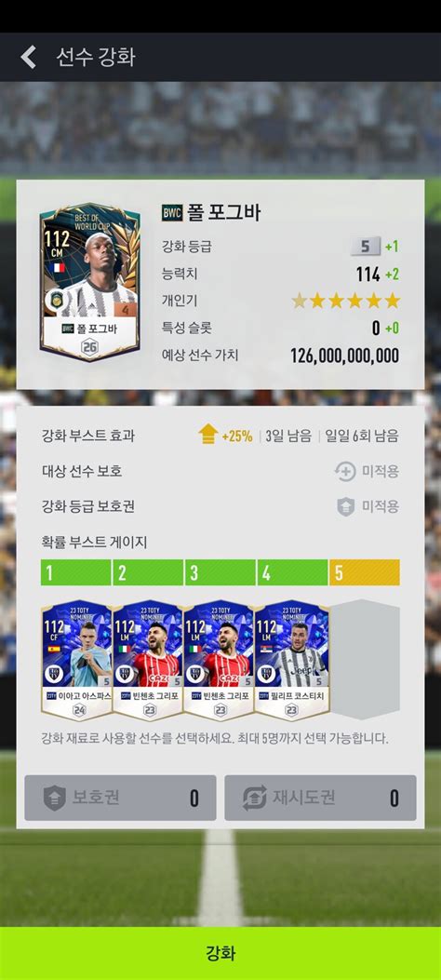Tap the 보호권 button

click(121, 799)
